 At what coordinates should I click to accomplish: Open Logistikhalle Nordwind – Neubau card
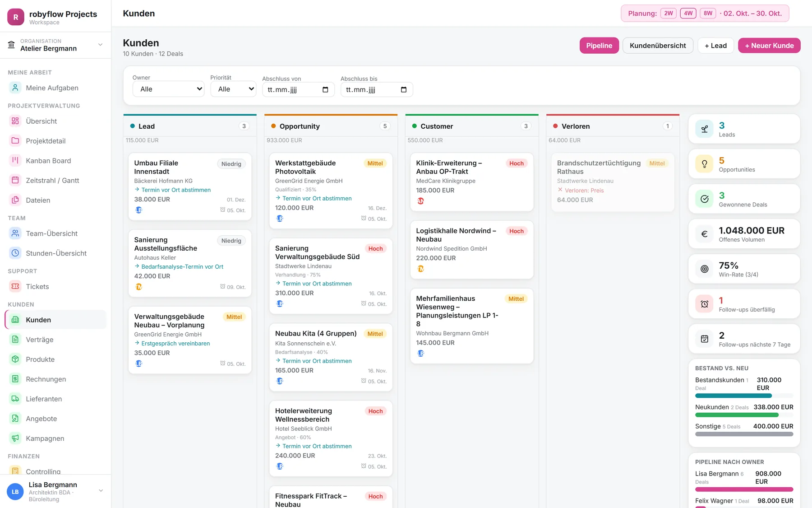[472, 249]
